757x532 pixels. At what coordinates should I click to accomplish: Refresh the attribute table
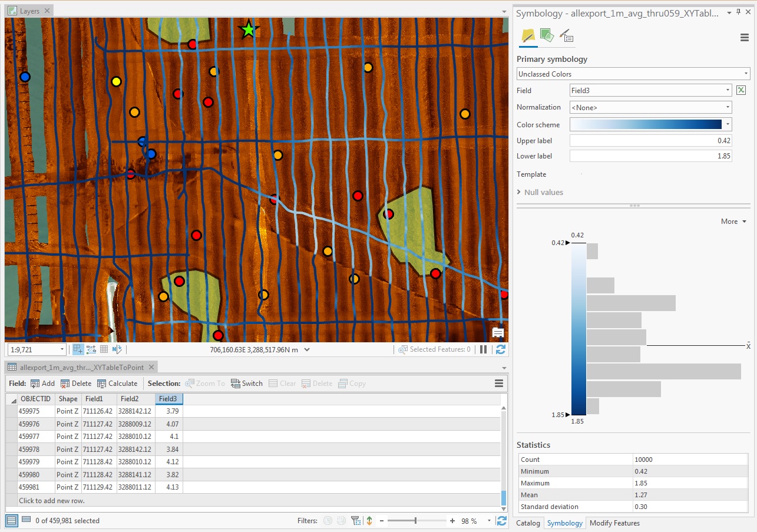pos(501,521)
